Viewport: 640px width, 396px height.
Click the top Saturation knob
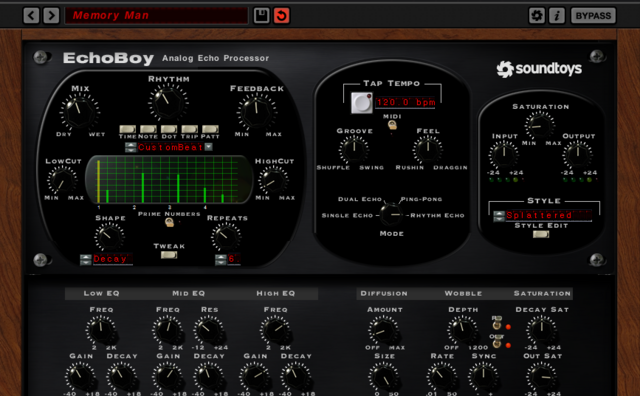tap(540, 126)
